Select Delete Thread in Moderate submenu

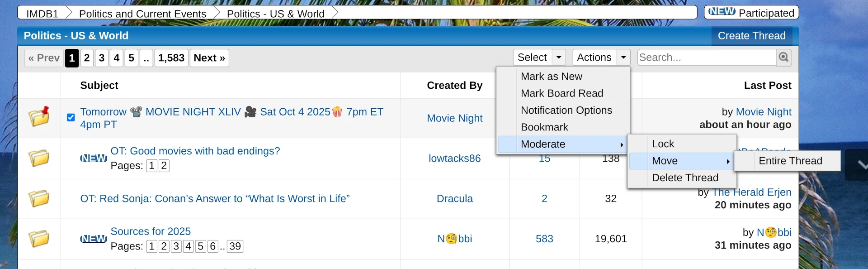tap(685, 178)
